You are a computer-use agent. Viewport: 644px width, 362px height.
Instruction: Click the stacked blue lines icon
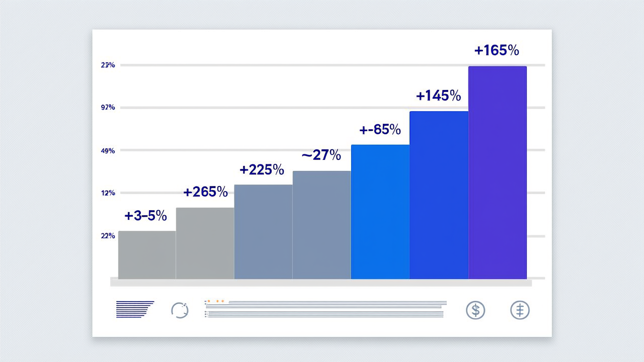[x=135, y=309]
